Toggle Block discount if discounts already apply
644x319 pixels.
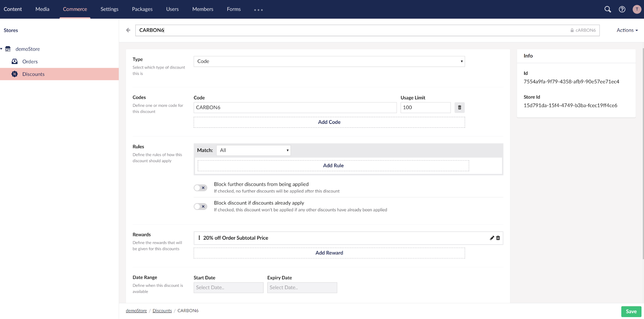coord(200,206)
